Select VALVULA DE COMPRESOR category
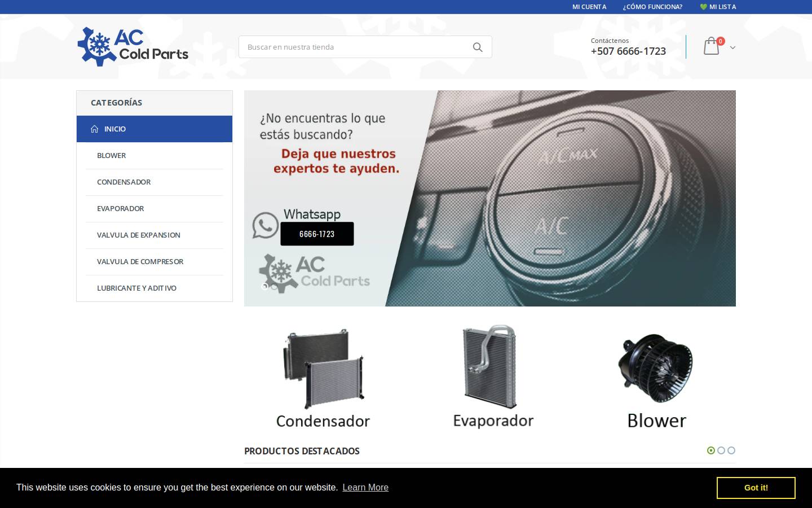This screenshot has width=812, height=508. (155, 261)
